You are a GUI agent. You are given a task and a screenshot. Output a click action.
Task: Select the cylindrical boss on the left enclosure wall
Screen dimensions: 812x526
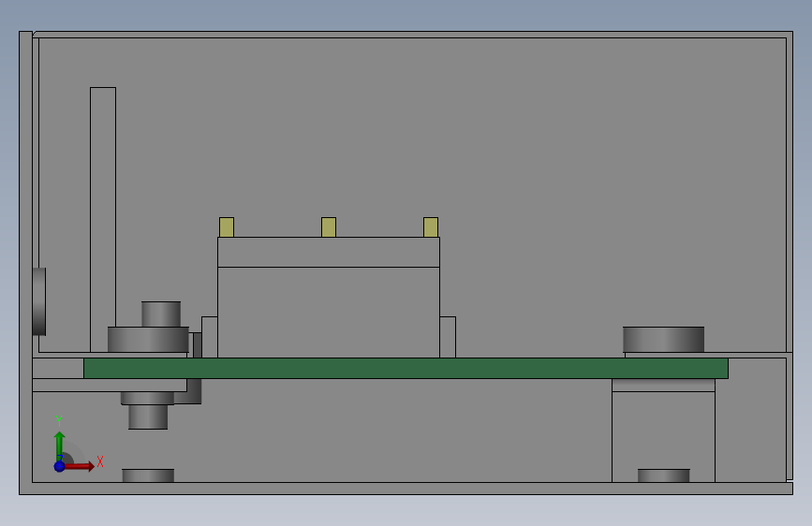39,301
